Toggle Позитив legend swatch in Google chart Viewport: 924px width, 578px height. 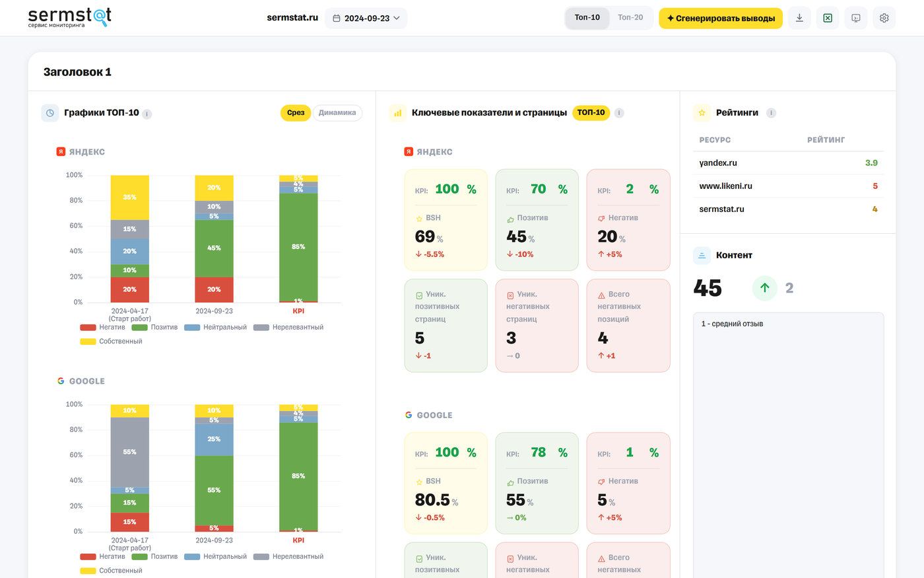[x=140, y=557]
